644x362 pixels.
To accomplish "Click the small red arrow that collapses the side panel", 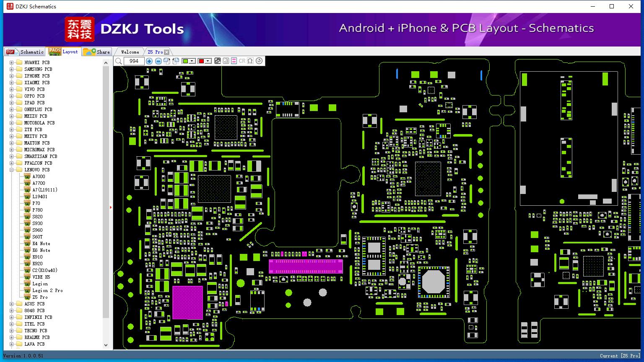I will 111,207.
